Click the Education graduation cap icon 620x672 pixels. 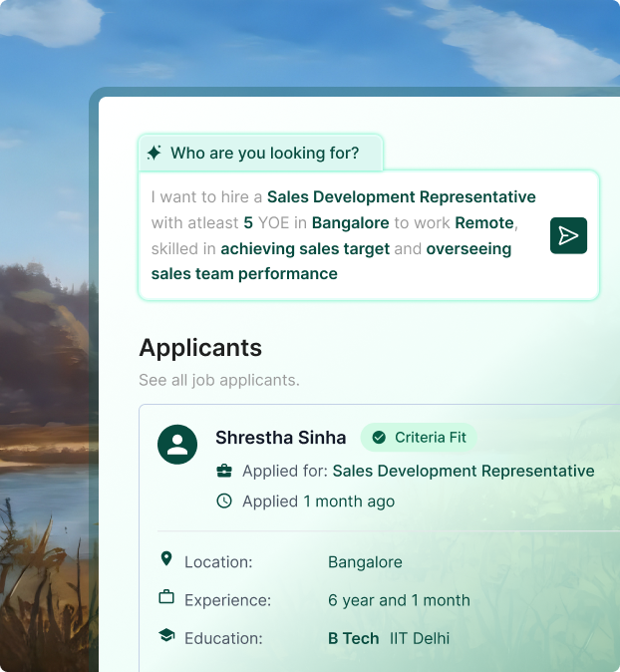166,636
